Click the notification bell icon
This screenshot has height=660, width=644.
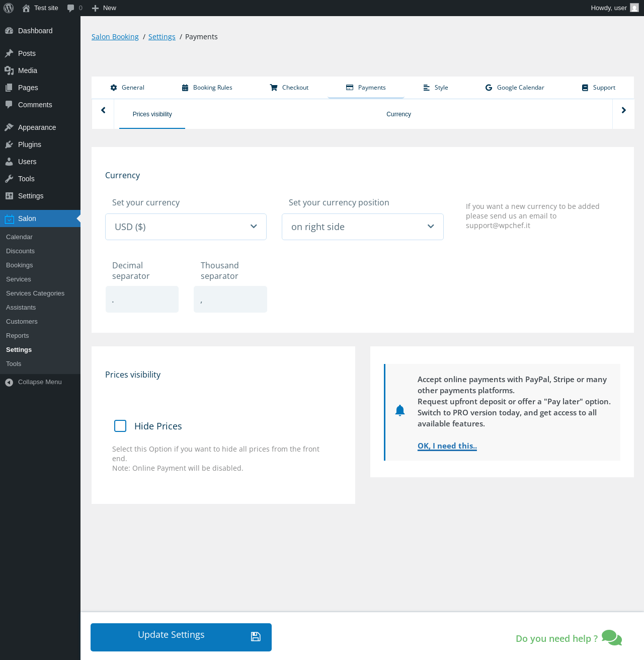click(x=400, y=410)
